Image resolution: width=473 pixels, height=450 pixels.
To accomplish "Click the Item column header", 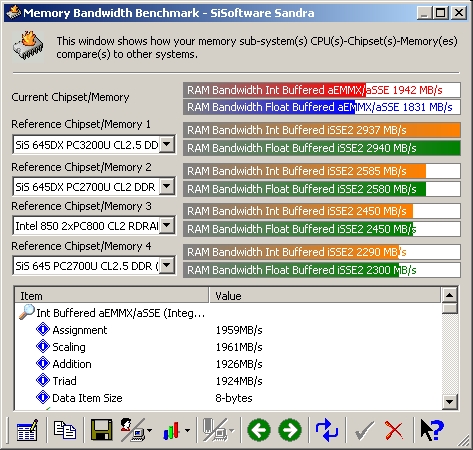I will coord(112,296).
